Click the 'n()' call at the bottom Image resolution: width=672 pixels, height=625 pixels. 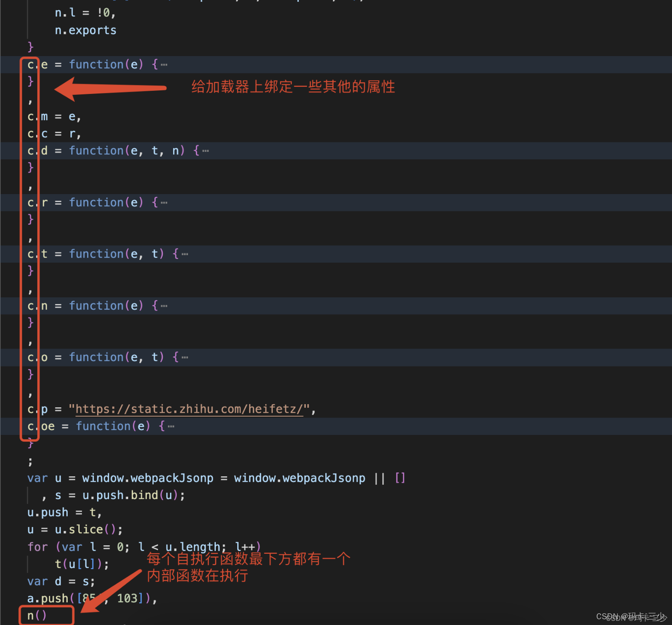(x=37, y=616)
